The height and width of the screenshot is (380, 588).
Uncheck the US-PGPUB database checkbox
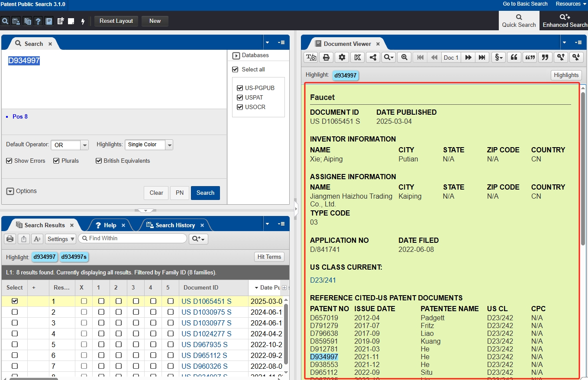point(240,88)
